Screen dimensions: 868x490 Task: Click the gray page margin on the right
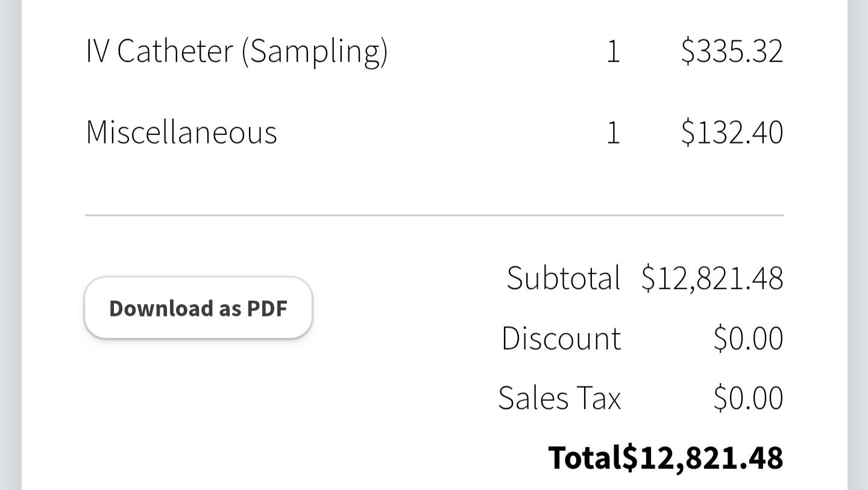click(x=857, y=241)
